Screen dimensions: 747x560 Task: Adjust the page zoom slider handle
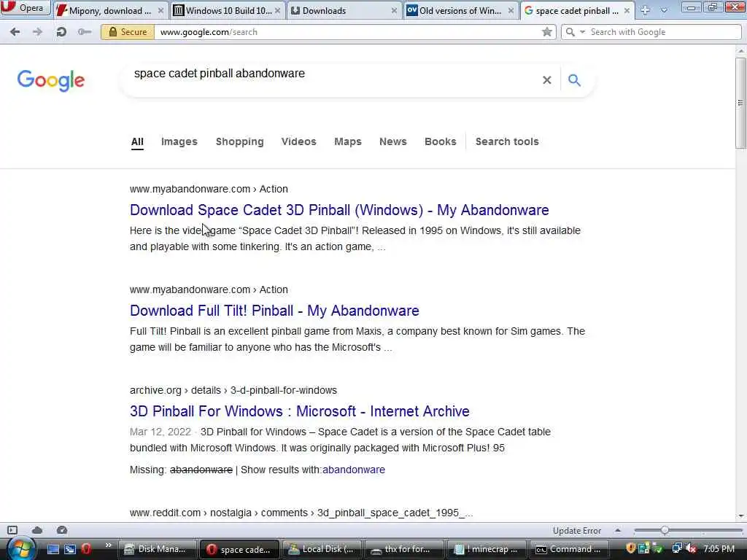coord(665,530)
